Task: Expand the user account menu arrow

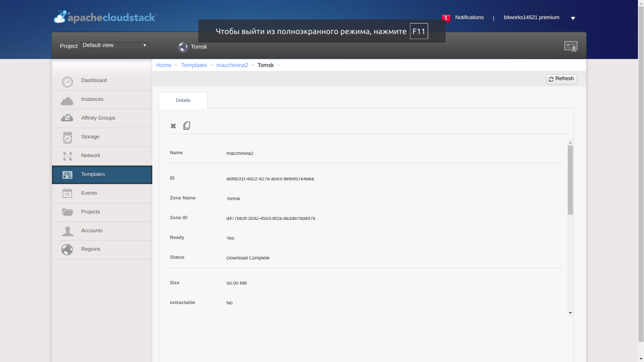Action: 573,18
